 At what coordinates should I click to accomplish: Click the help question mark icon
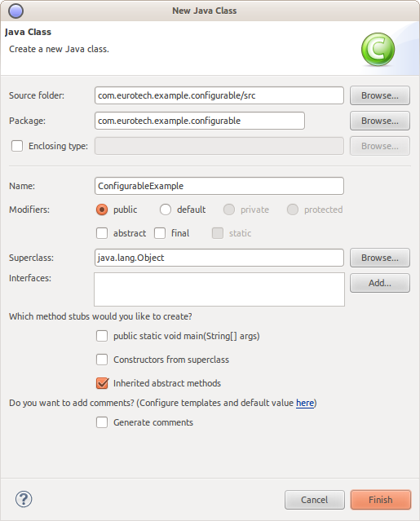coord(24,499)
